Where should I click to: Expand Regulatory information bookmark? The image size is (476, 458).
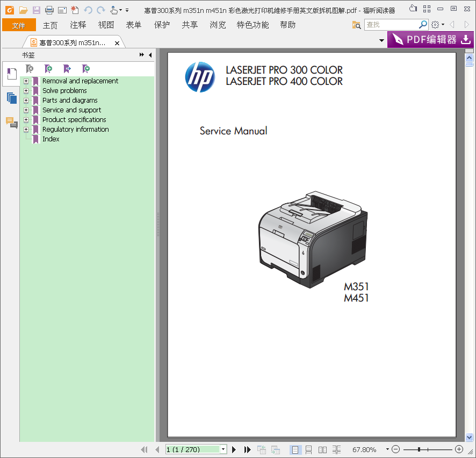pyautogui.click(x=26, y=130)
